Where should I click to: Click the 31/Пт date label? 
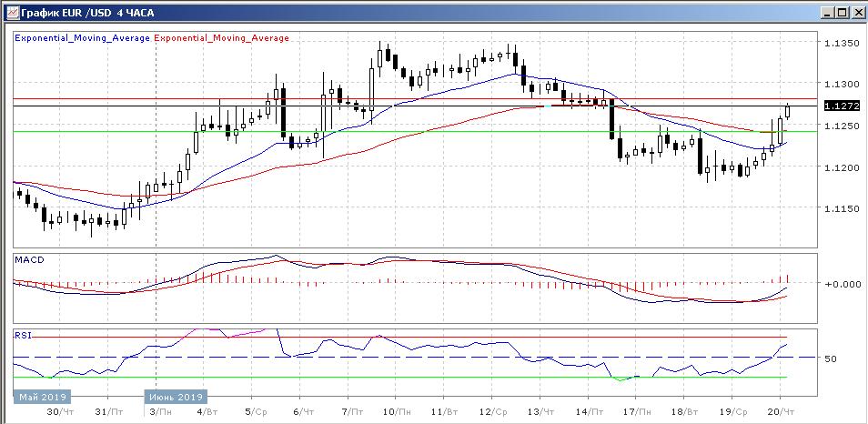pyautogui.click(x=108, y=412)
